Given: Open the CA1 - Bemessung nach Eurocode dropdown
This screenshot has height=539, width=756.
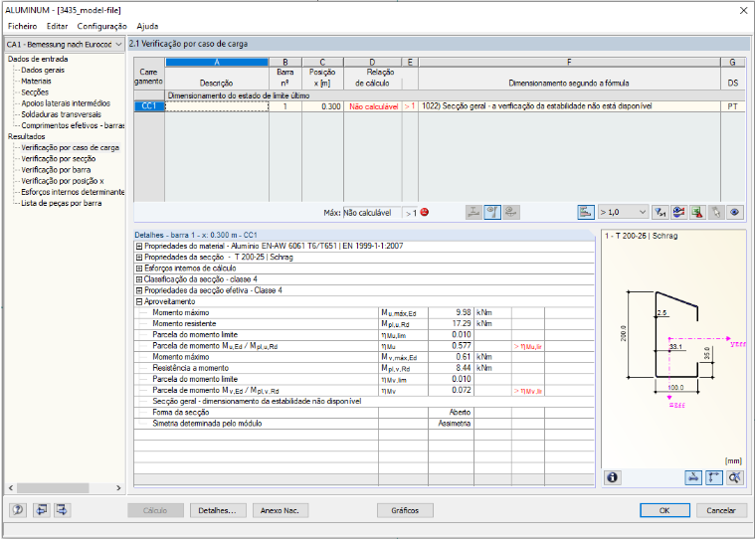Looking at the screenshot, I should [x=64, y=45].
